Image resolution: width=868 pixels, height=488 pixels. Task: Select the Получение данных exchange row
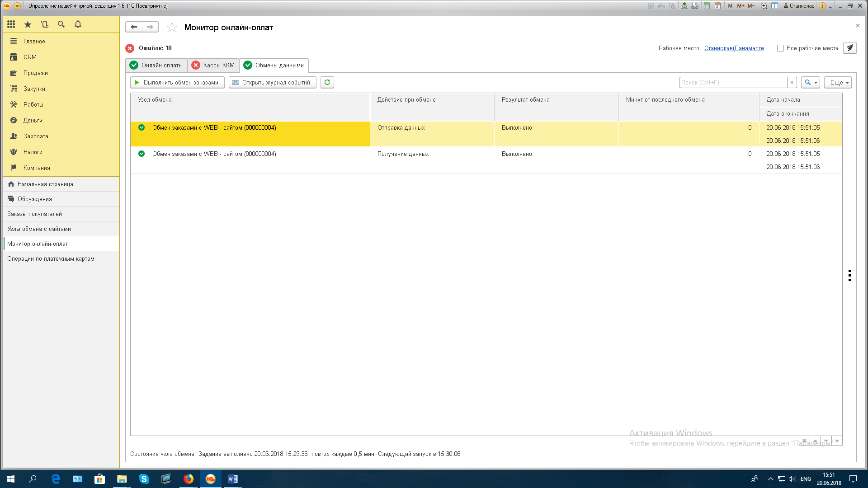(402, 154)
